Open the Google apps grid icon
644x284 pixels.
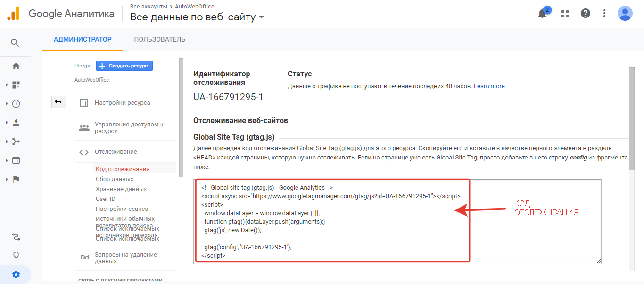(565, 13)
